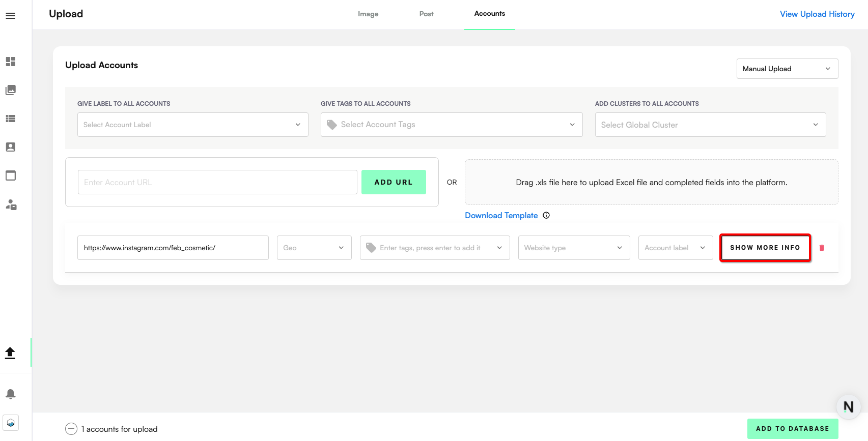This screenshot has width=868, height=441.
Task: Open the accounts portrait sidebar icon
Action: click(11, 147)
